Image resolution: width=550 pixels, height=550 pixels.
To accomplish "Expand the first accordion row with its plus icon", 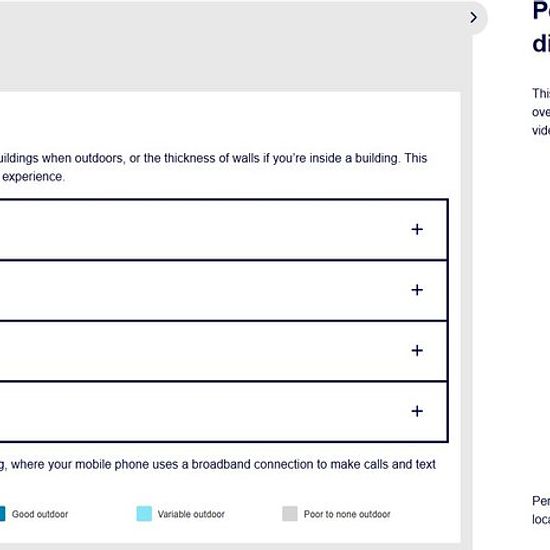I will pyautogui.click(x=417, y=229).
